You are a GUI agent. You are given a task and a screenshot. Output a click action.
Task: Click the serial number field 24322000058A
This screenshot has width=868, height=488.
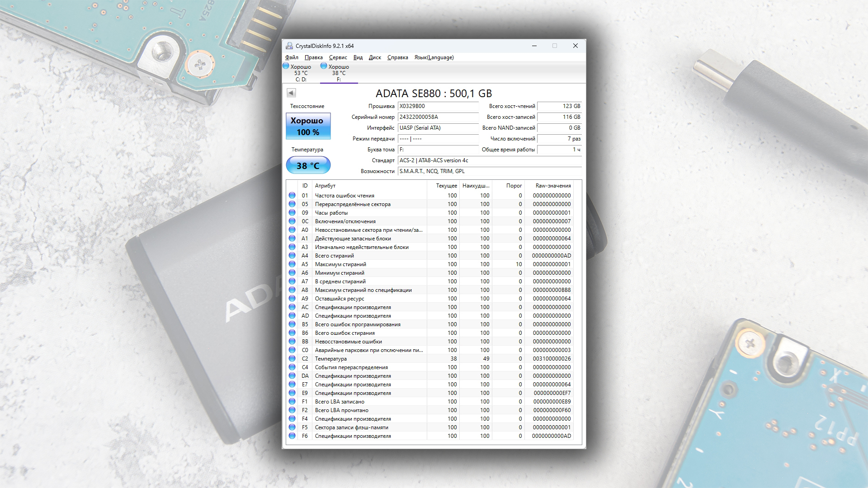[438, 117]
